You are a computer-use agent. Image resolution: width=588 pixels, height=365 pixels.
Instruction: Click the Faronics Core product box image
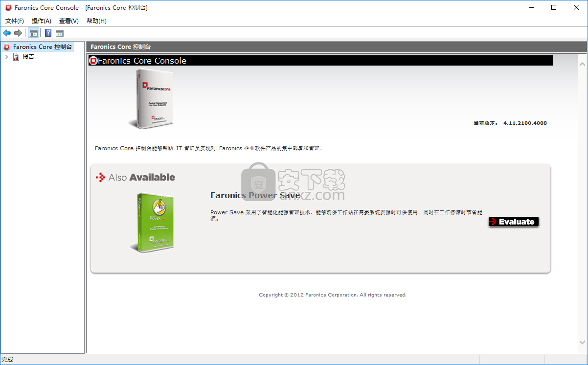(x=151, y=99)
